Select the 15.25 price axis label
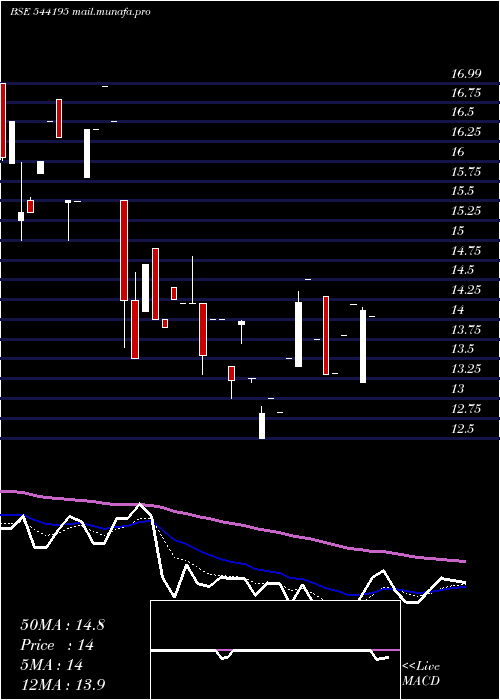This screenshot has height=700, width=500. pos(466,211)
